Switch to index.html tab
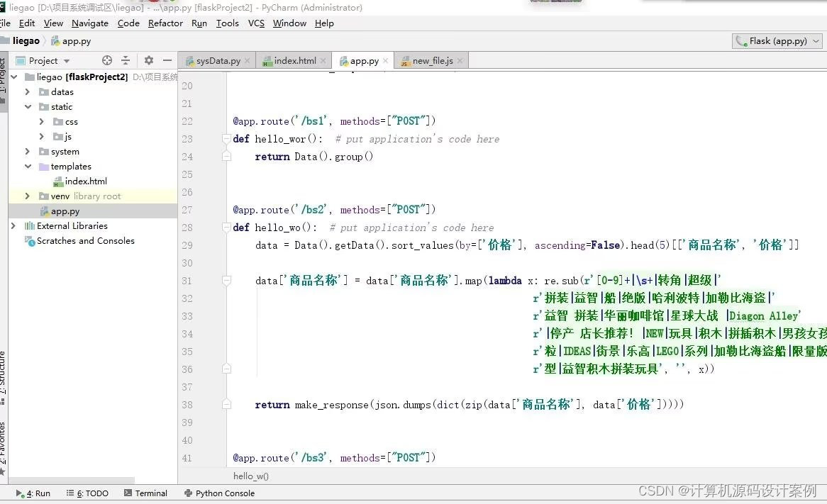This screenshot has height=504, width=827. pos(294,61)
